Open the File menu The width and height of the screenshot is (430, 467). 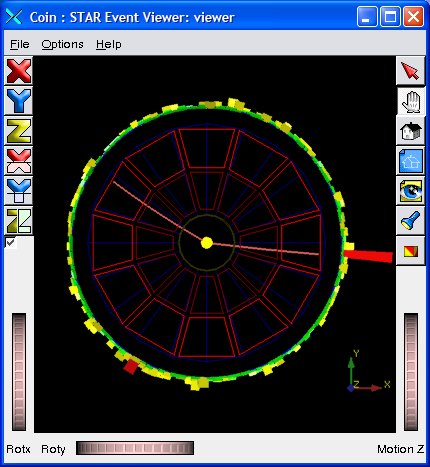pyautogui.click(x=20, y=44)
